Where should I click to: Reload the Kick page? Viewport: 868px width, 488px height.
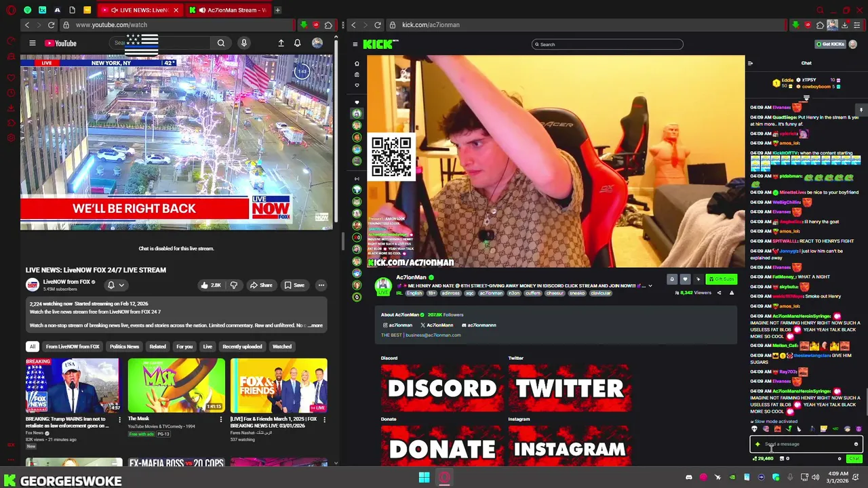[378, 25]
